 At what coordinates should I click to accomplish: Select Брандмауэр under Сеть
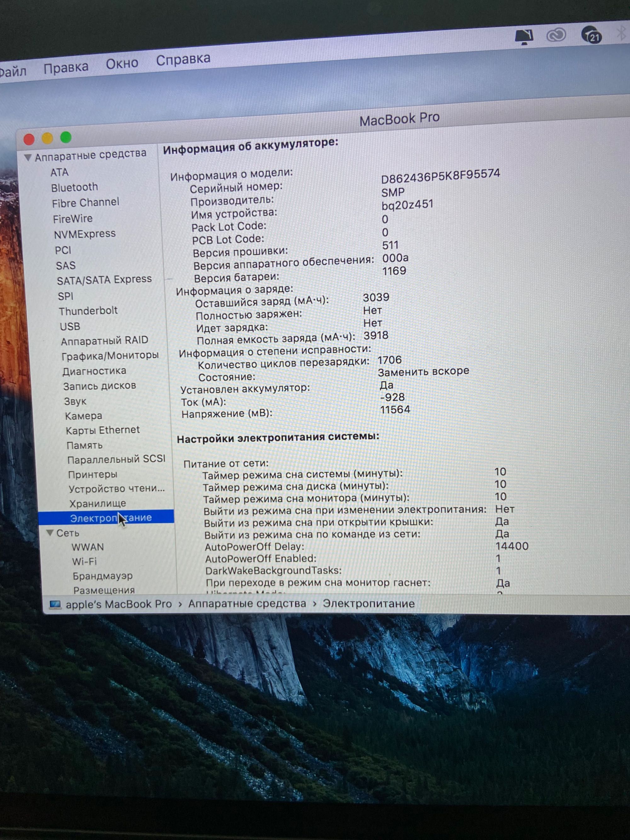coord(103,576)
